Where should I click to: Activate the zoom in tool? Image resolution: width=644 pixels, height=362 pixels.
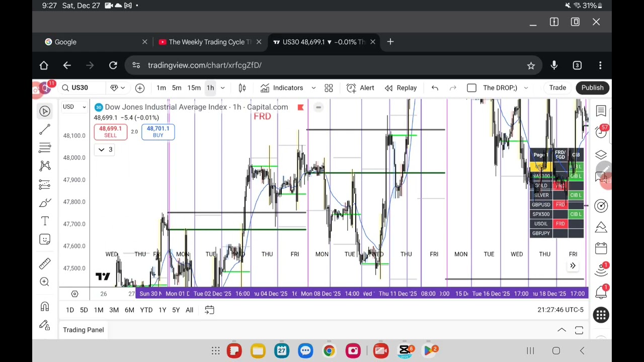tap(45, 282)
